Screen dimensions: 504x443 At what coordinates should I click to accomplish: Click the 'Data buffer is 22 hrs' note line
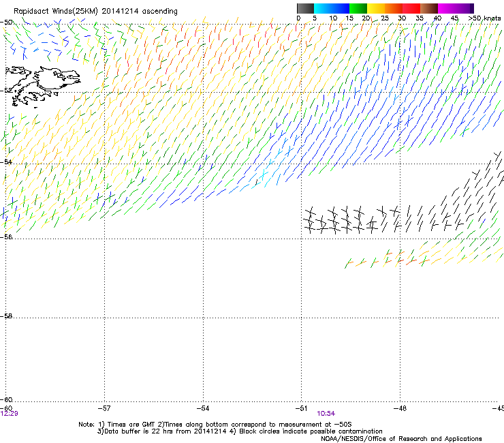tap(240, 431)
